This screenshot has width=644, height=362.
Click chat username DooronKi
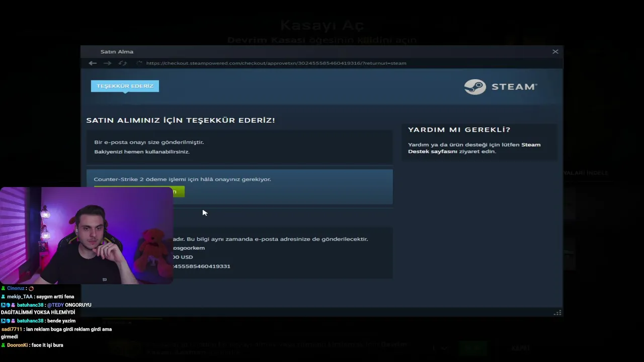[17, 345]
